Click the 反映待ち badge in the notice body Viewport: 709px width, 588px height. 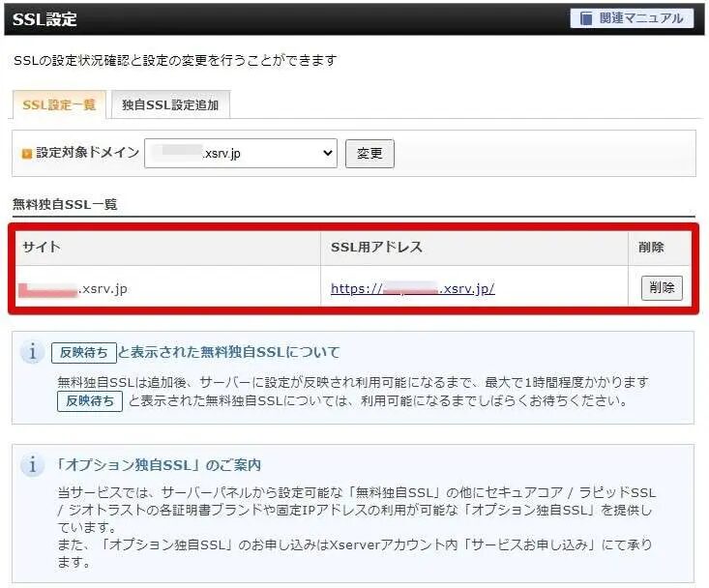89,401
